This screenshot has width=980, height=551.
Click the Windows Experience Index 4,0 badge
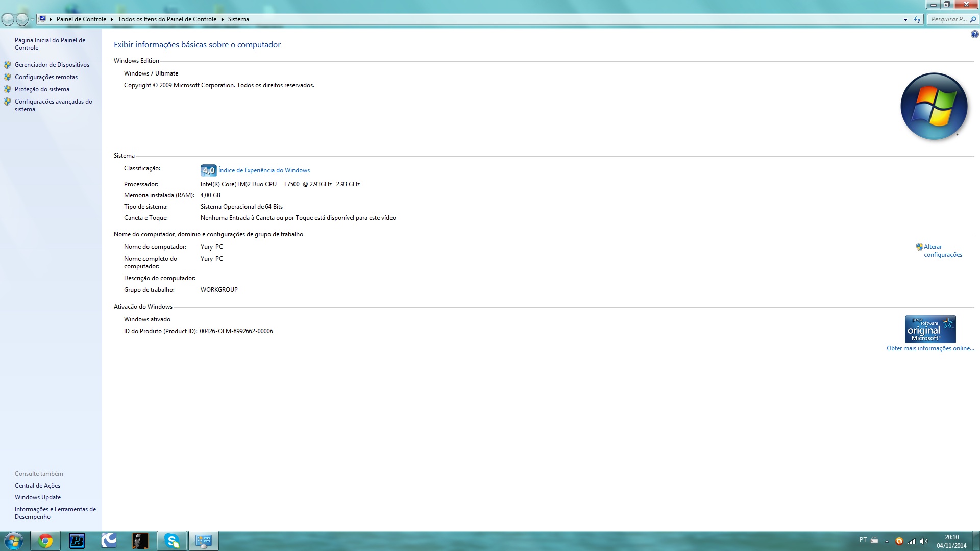point(208,170)
